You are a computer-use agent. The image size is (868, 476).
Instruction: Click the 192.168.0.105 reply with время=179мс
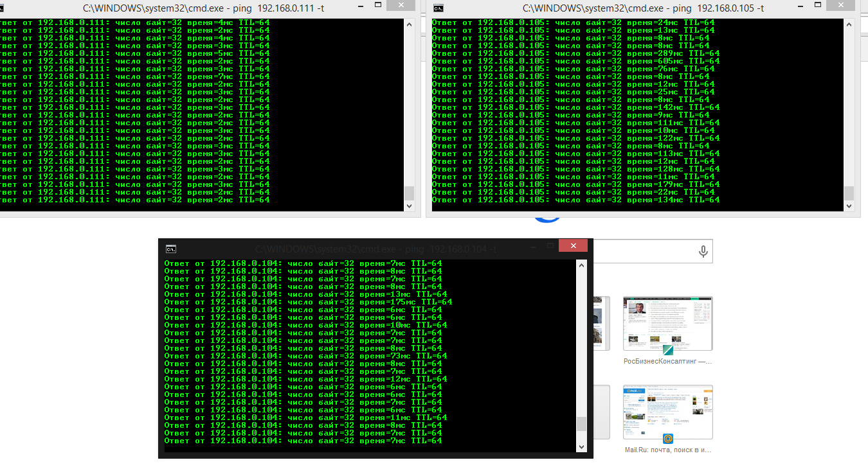(576, 184)
